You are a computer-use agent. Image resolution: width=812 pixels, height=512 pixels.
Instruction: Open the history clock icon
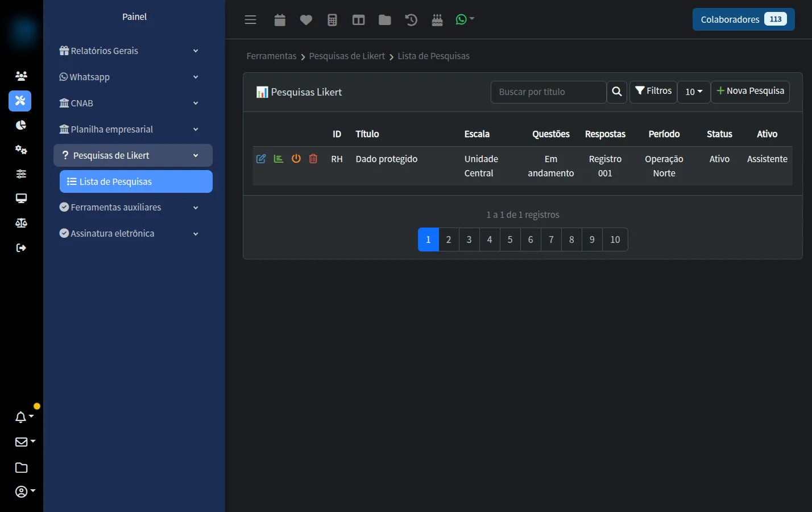(x=411, y=20)
